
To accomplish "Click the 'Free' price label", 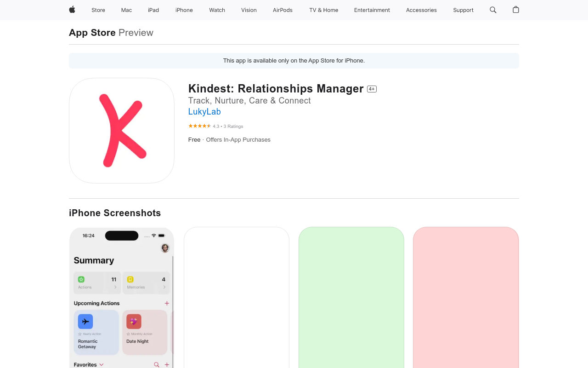I will pos(194,140).
